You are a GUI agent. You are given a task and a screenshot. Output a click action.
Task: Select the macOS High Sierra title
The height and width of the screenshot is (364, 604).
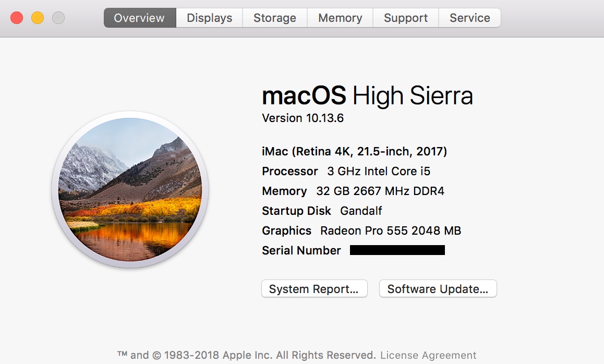tap(368, 95)
